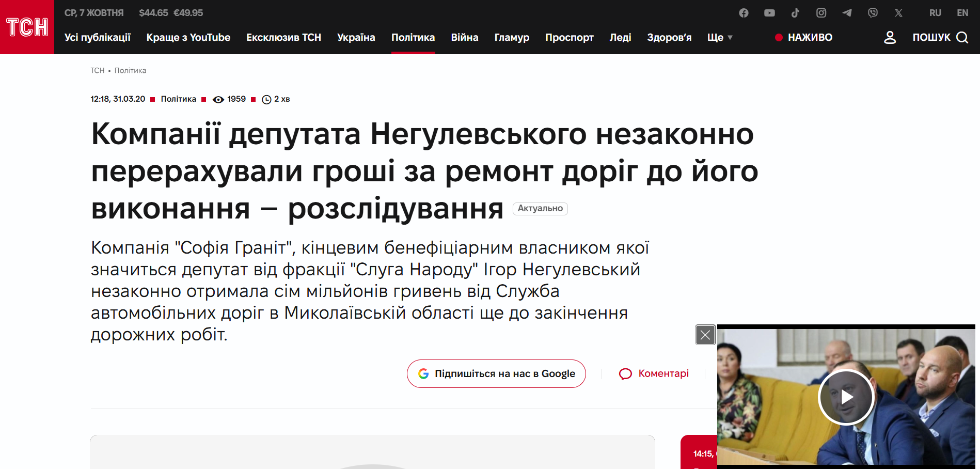Open Усі публікації section
The image size is (980, 469).
click(x=98, y=37)
